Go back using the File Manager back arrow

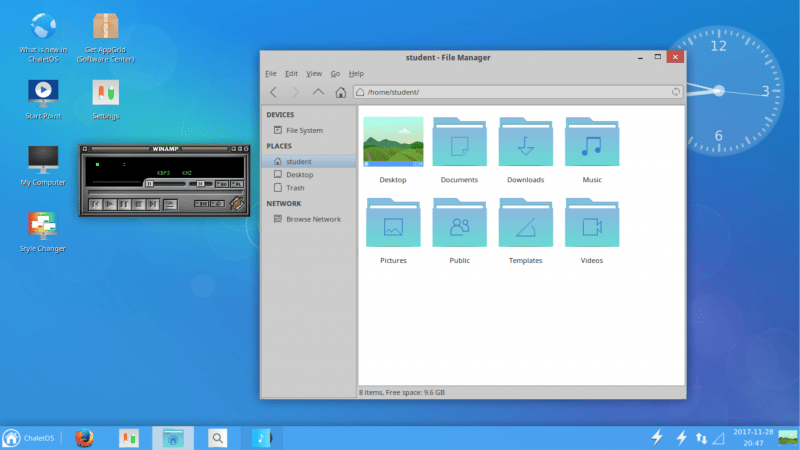coord(274,92)
